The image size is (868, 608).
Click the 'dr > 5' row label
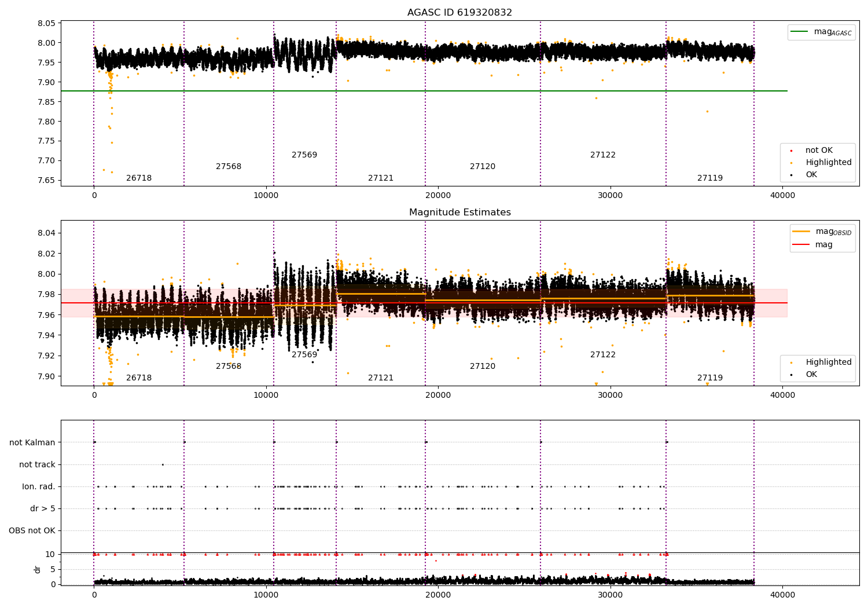tap(43, 509)
